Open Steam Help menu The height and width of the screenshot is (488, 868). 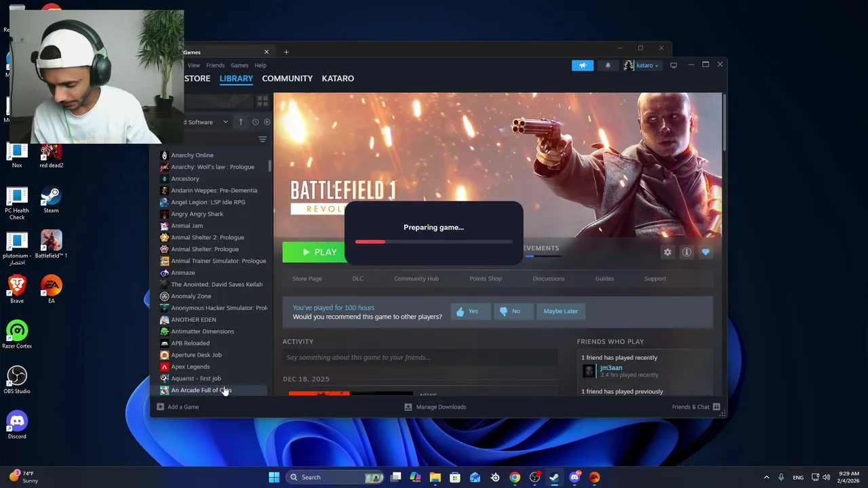pos(260,65)
